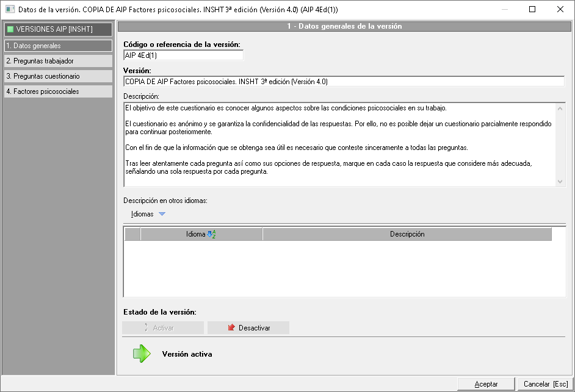Minimize the window
The image size is (575, 392).
[x=505, y=10]
